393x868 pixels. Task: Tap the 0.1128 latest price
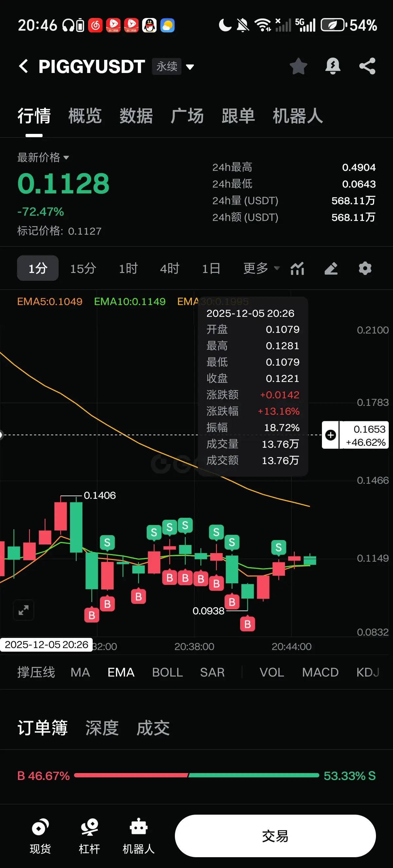tap(63, 184)
